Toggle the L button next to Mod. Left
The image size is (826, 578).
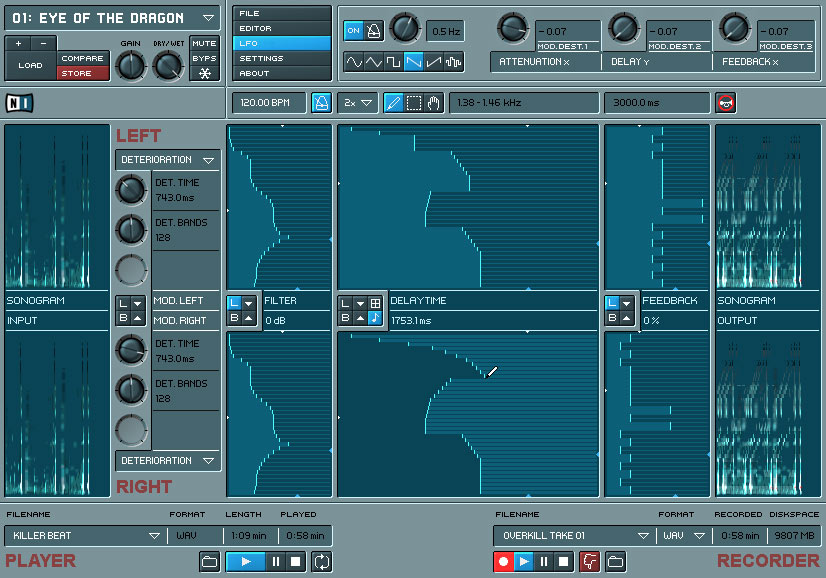click(123, 303)
